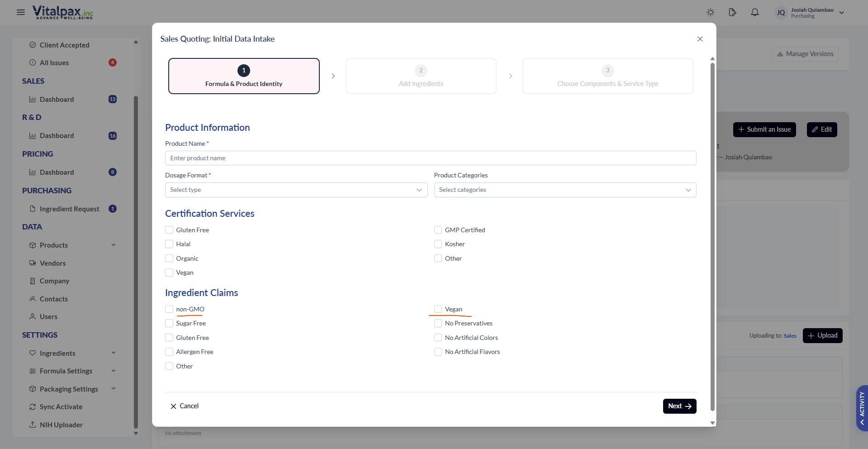Open the Contacts sidebar item
The height and width of the screenshot is (449, 868).
(x=53, y=299)
